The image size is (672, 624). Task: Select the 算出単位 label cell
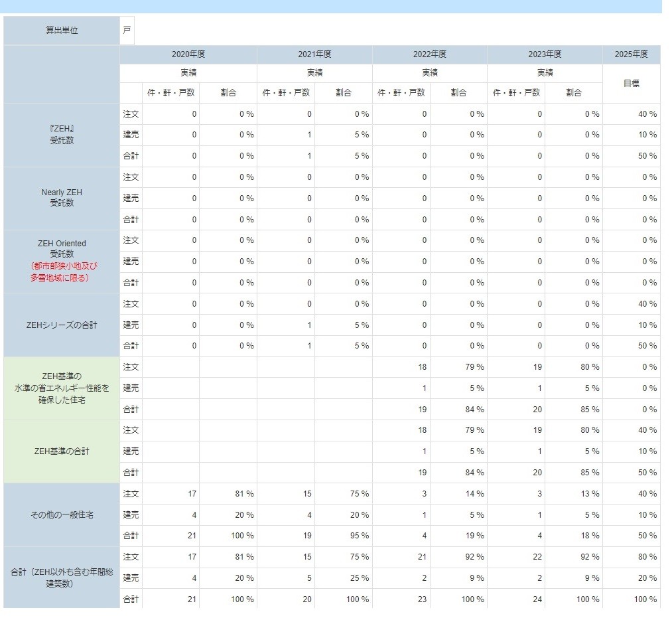tap(62, 31)
